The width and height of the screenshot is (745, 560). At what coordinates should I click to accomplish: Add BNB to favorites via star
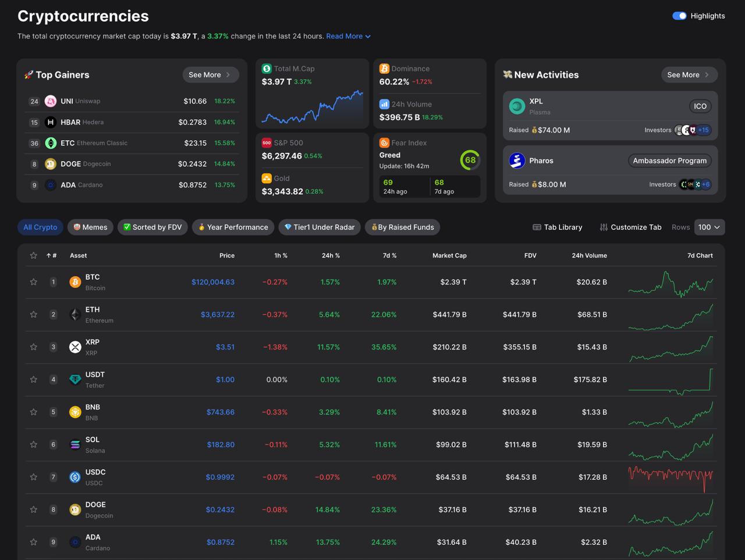tap(34, 412)
